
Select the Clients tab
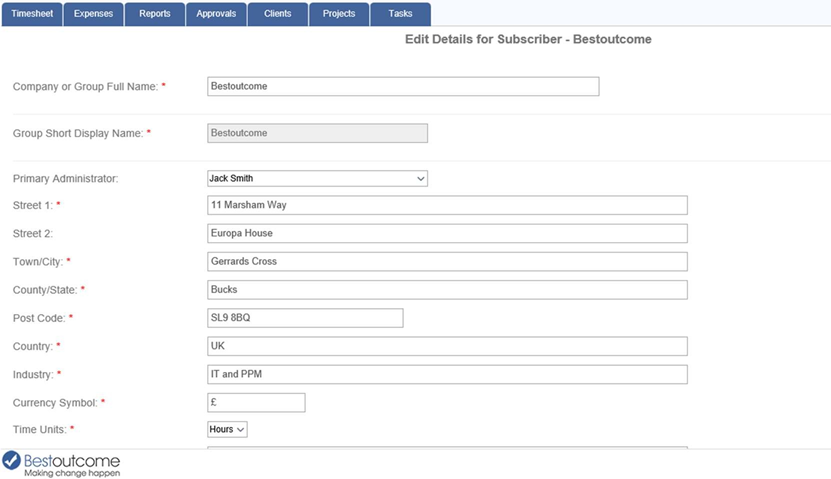click(x=278, y=14)
